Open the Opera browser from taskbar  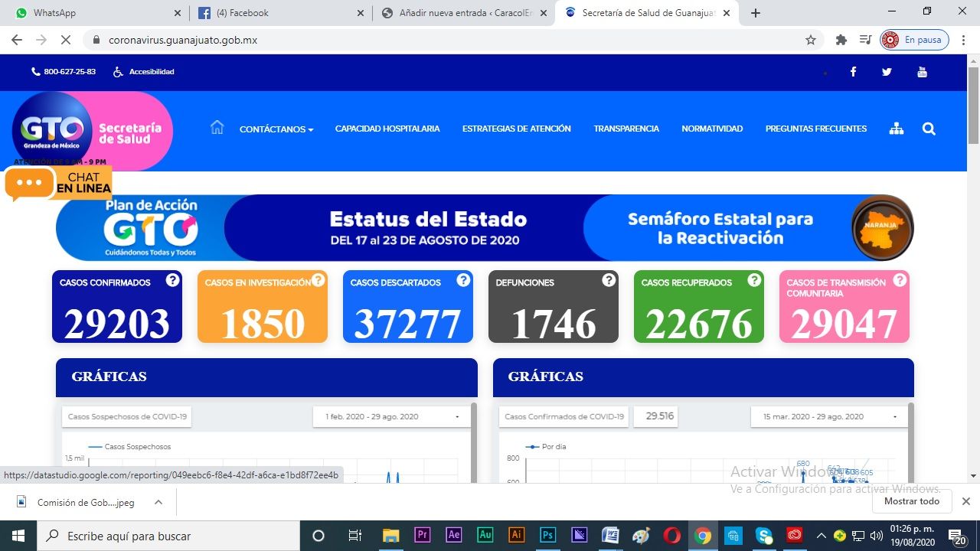671,536
